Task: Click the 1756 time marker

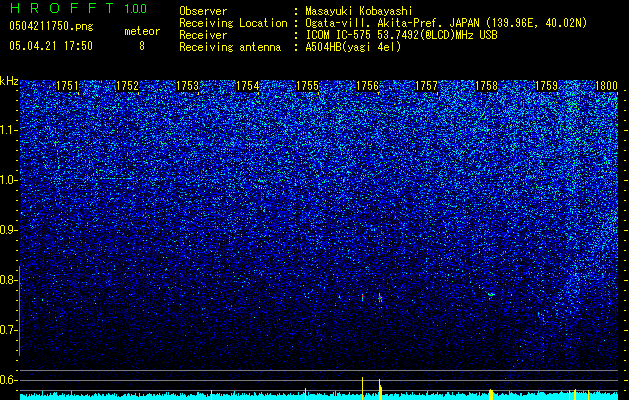Action: [x=367, y=86]
